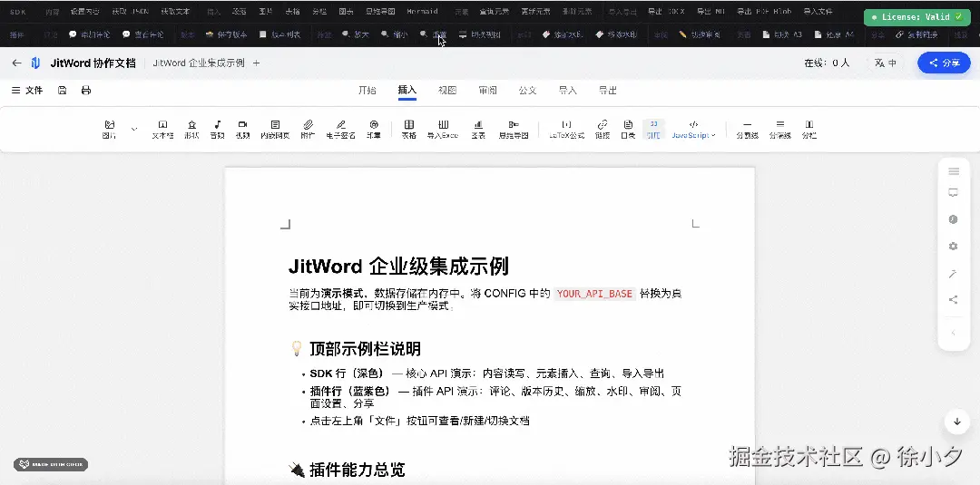Click the YOUR_API_BASE inline code text
The image size is (980, 485).
(594, 294)
